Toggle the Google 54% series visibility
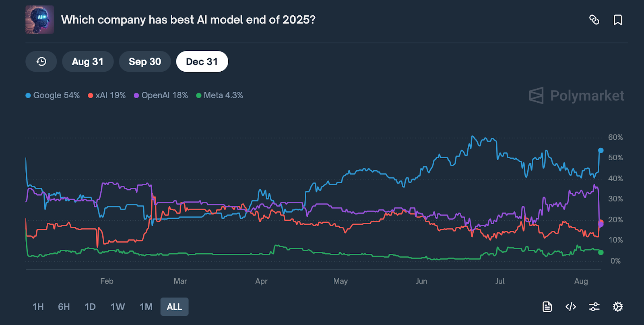The image size is (644, 325). pos(52,95)
